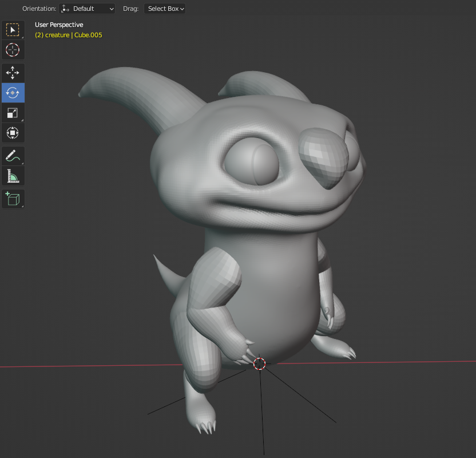Select the Annotate pencil tool
Image resolution: width=476 pixels, height=458 pixels.
[x=13, y=156]
